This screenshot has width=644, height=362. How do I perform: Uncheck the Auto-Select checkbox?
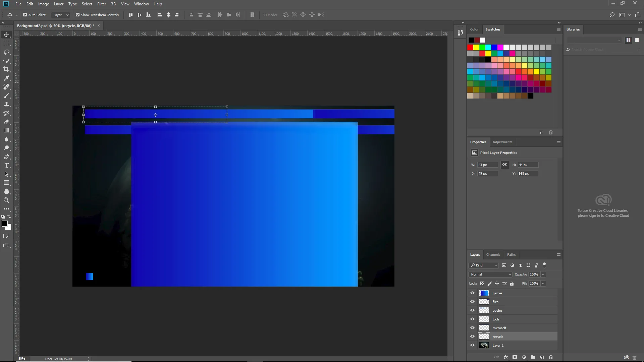[x=25, y=15]
